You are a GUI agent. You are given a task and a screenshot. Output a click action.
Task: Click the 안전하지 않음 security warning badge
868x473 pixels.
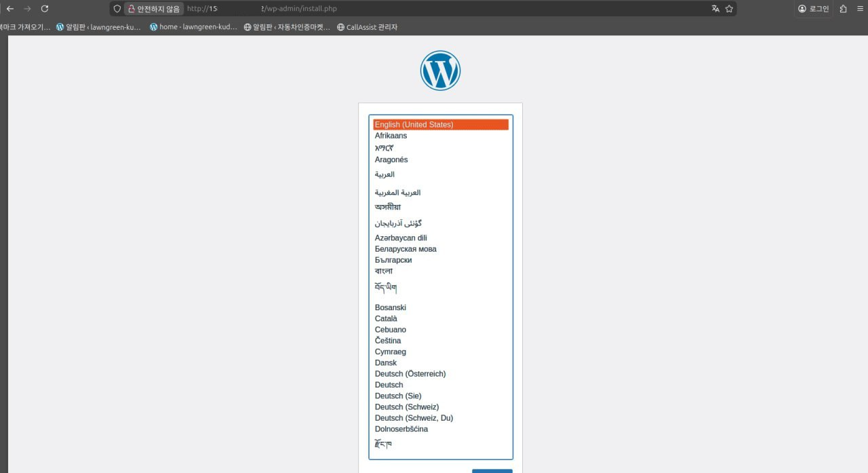(154, 9)
